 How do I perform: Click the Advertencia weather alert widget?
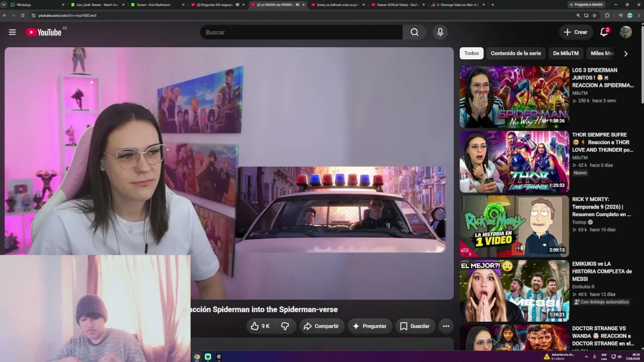(559, 356)
